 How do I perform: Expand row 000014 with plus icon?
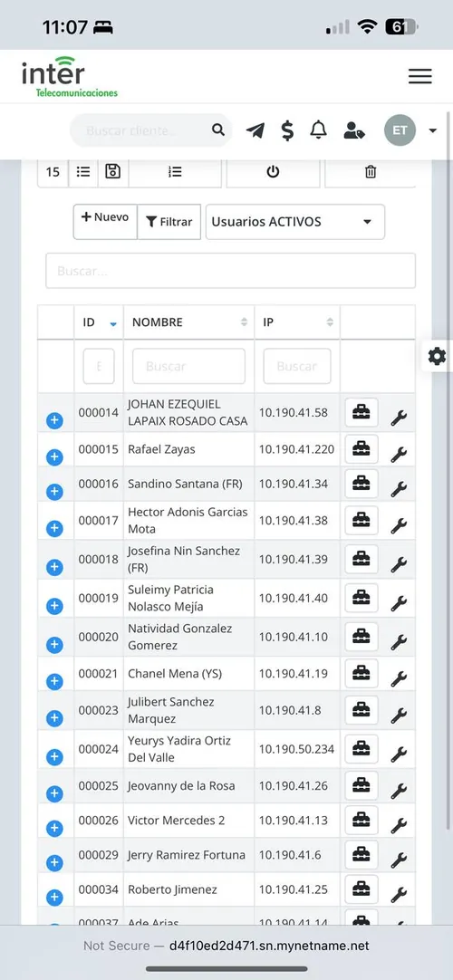point(54,420)
